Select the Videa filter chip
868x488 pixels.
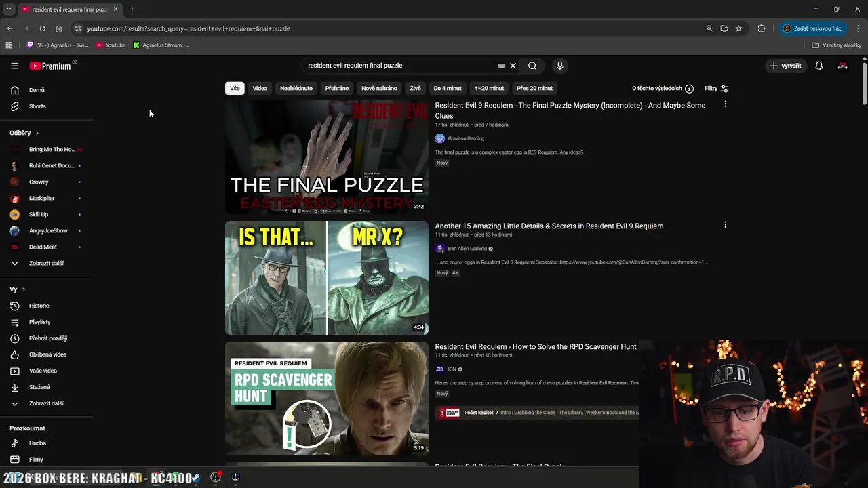[x=260, y=89]
